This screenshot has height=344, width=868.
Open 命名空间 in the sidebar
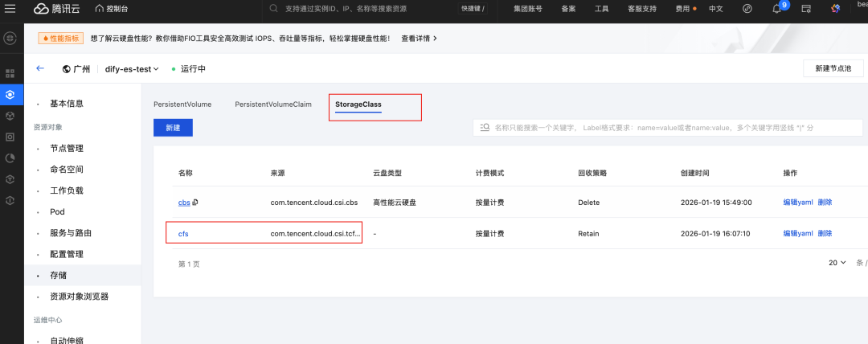(67, 169)
